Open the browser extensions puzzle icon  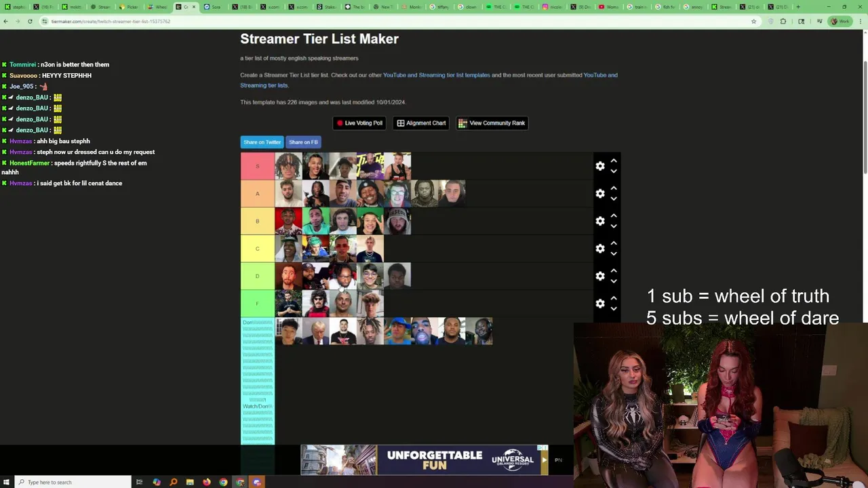pos(783,21)
